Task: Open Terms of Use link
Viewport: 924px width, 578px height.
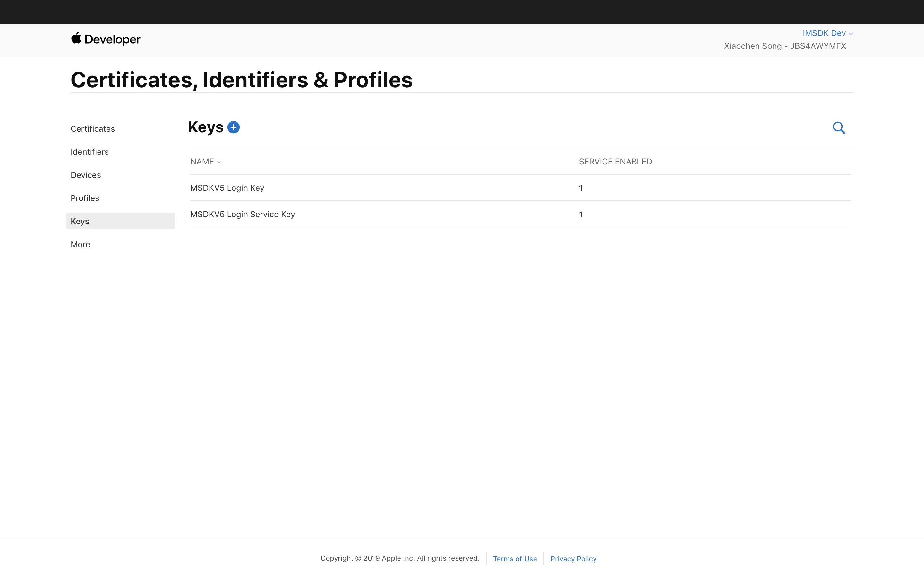Action: (515, 558)
